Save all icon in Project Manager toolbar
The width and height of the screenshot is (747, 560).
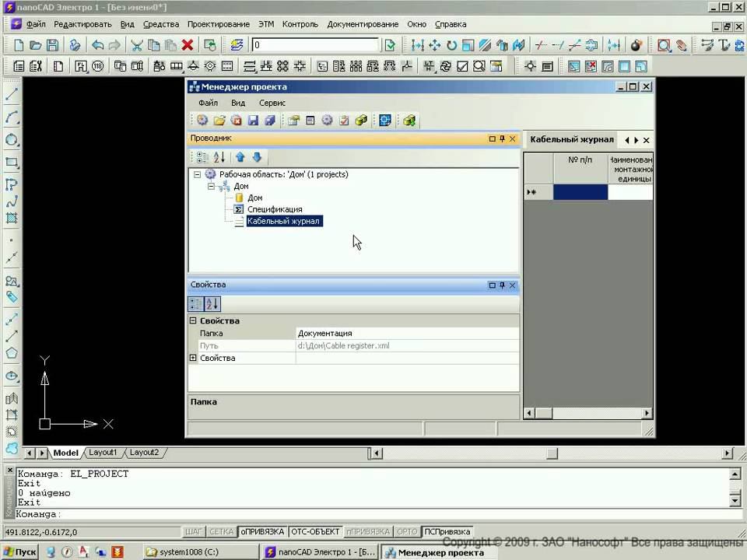click(x=270, y=121)
